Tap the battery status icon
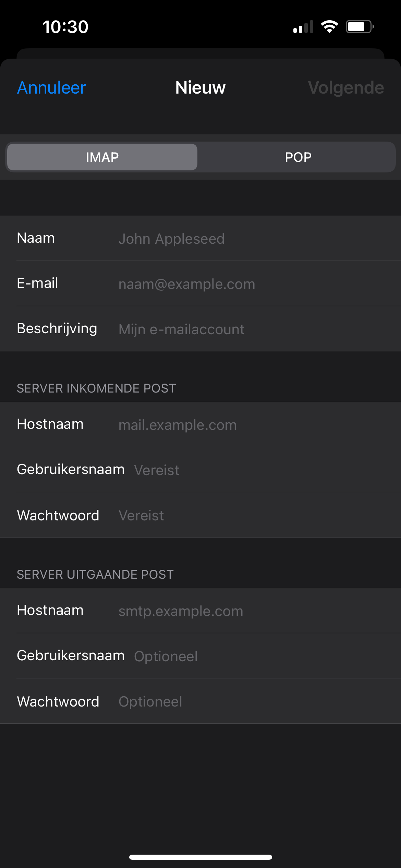401x868 pixels. coord(359,26)
